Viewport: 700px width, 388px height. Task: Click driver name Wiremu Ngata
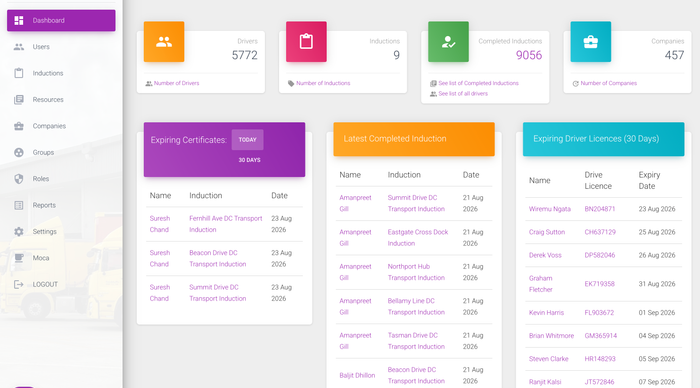tap(550, 209)
